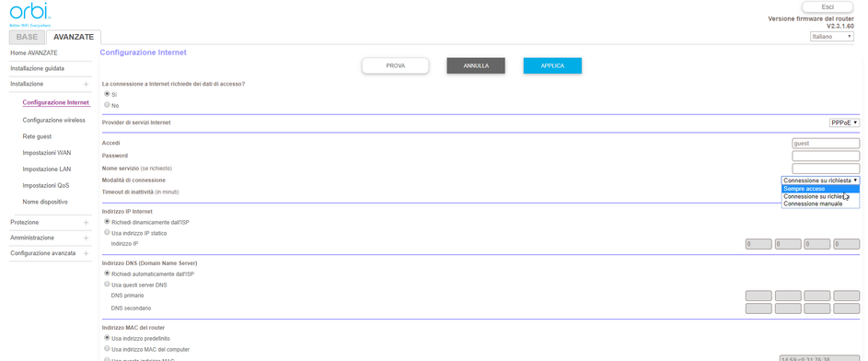Select Usa indirizzo IP statico
Image resolution: width=868 pixels, height=361 pixels.
coord(108,233)
